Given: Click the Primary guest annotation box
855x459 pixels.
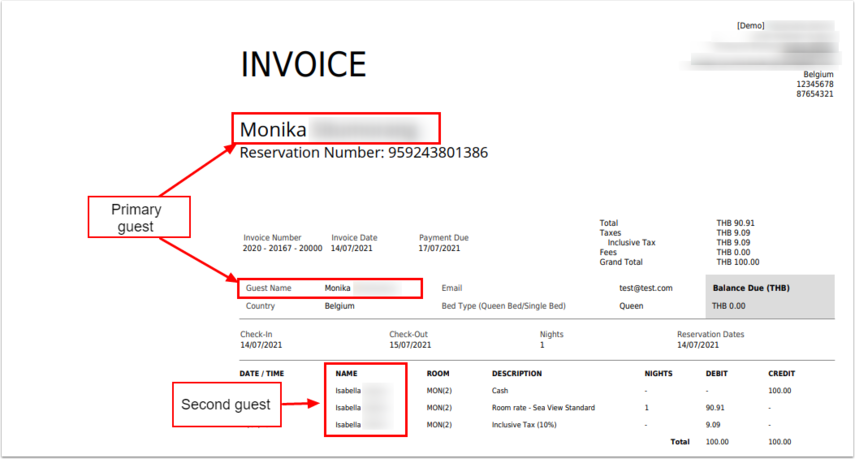Looking at the screenshot, I should pos(136,218).
